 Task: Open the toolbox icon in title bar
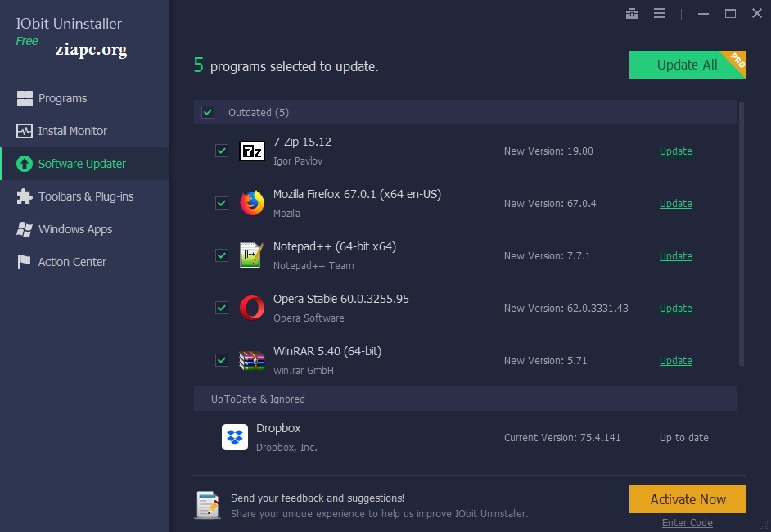pyautogui.click(x=633, y=14)
